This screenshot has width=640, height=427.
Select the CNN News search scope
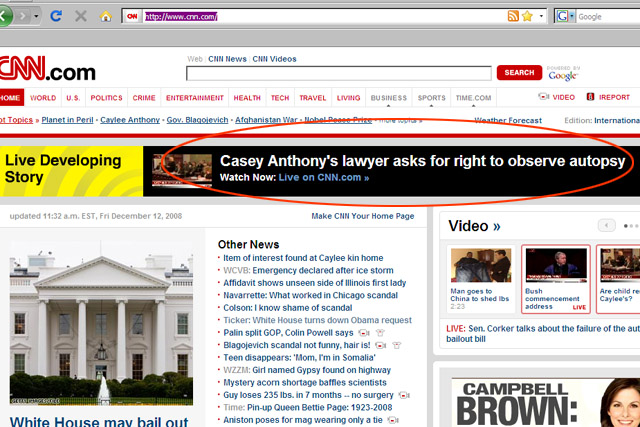coord(227,59)
